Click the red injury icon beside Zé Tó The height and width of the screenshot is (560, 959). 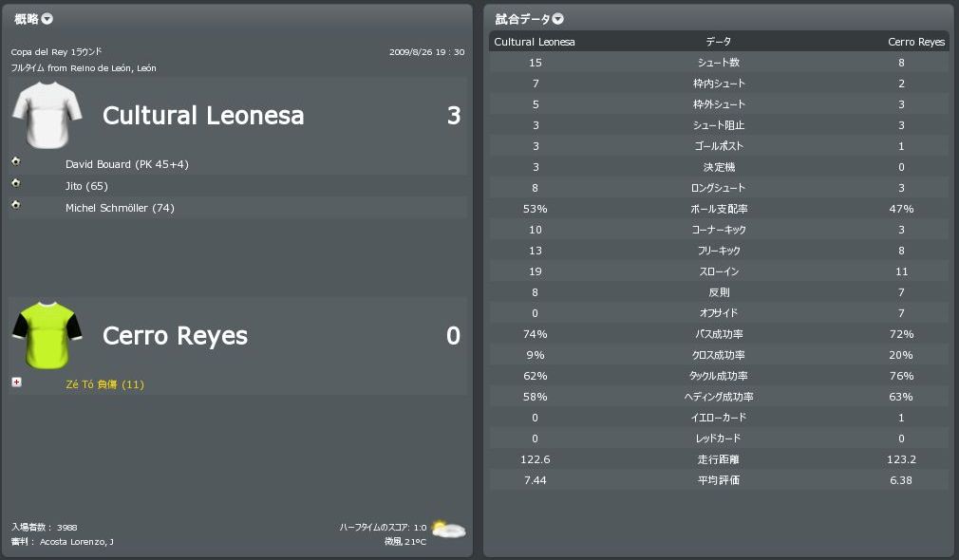pos(15,382)
